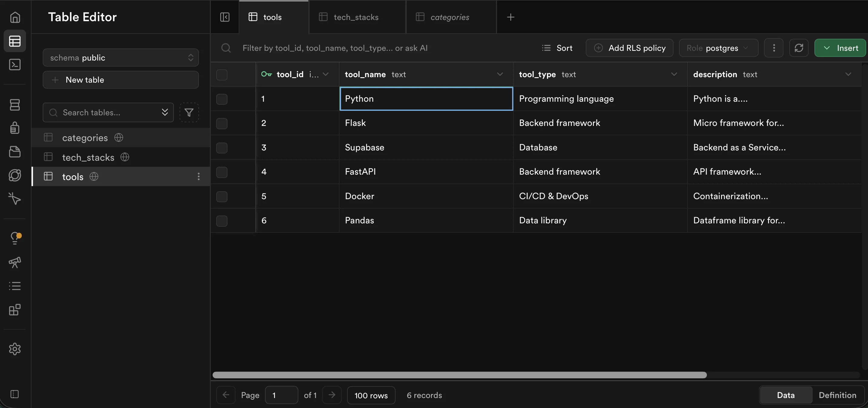This screenshot has height=408, width=868.
Task: Open the Integrations blocks icon
Action: [15, 310]
